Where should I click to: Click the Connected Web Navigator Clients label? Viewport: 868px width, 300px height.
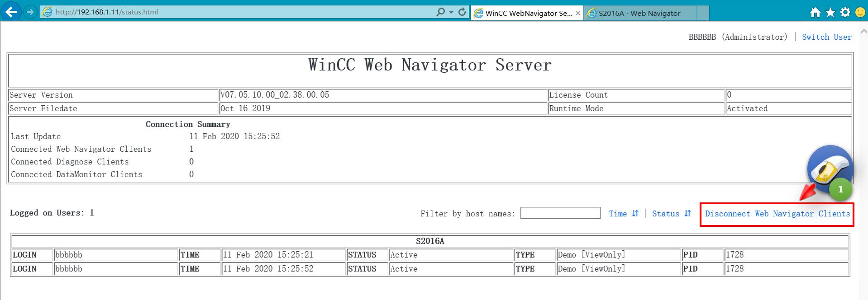click(x=81, y=149)
